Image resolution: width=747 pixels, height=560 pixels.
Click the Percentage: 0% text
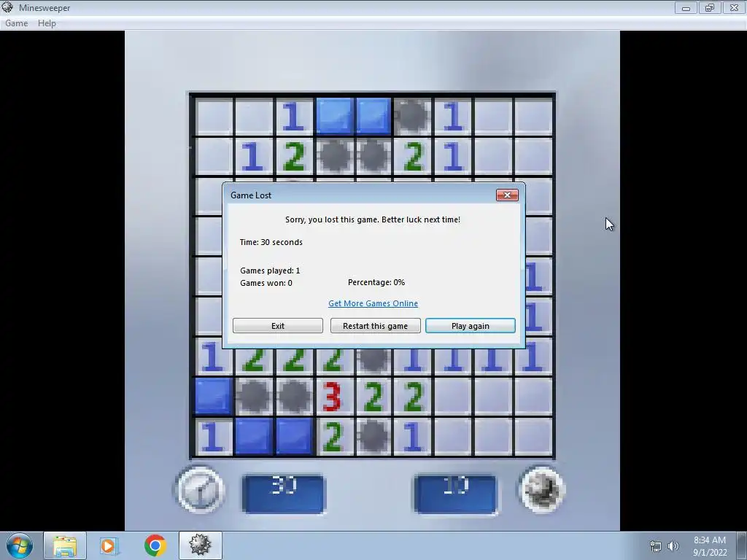pyautogui.click(x=376, y=282)
